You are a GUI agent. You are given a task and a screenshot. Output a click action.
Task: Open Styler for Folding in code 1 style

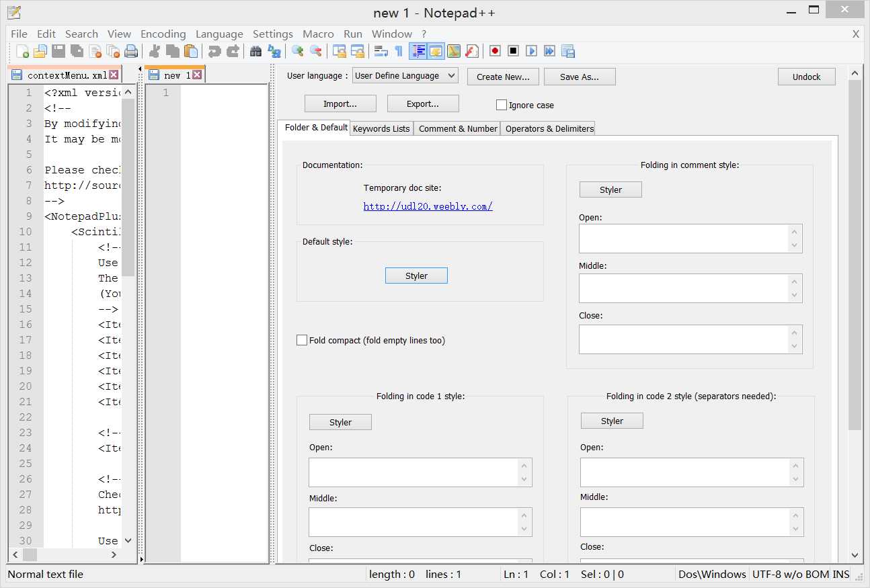(x=340, y=422)
